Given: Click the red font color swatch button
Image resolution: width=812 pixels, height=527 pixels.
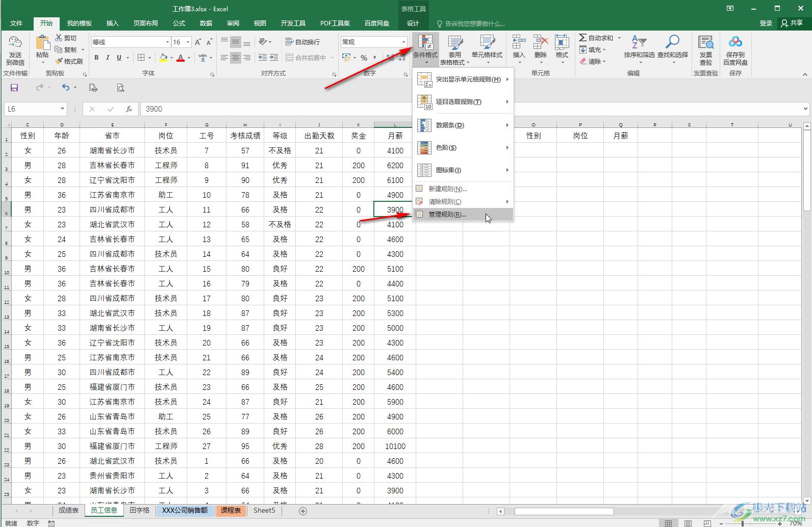Looking at the screenshot, I should point(180,58).
